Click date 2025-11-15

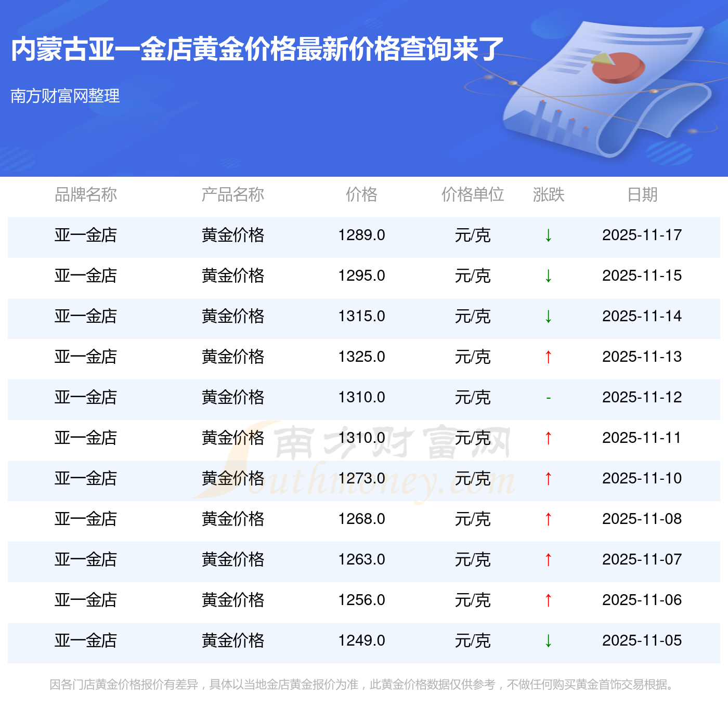click(642, 276)
